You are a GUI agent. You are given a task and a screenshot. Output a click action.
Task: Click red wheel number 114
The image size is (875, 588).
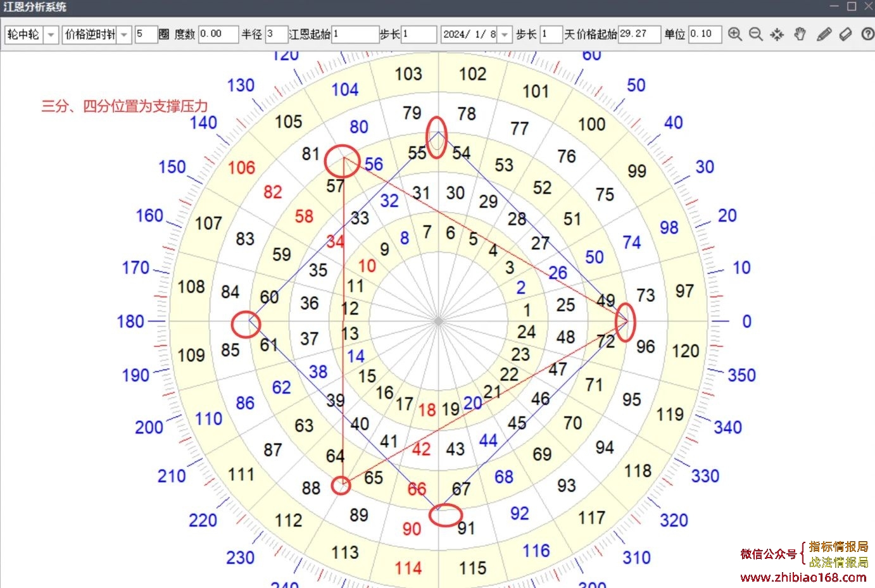click(x=408, y=568)
